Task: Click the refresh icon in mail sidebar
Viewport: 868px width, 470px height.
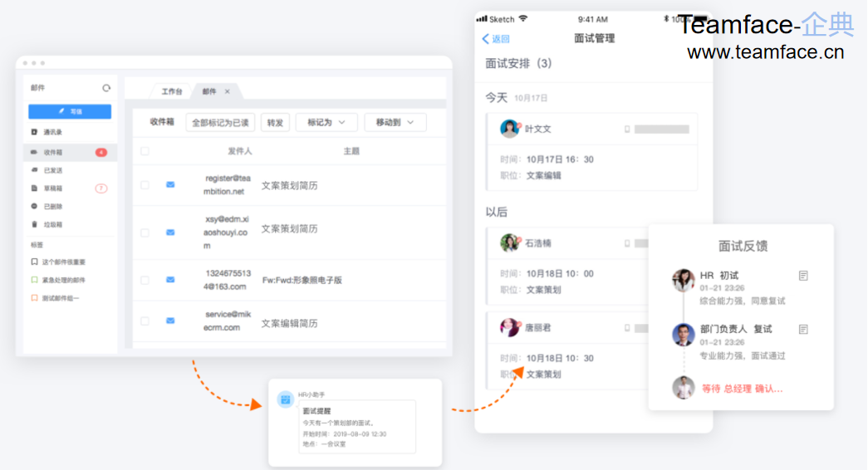Action: pyautogui.click(x=106, y=88)
